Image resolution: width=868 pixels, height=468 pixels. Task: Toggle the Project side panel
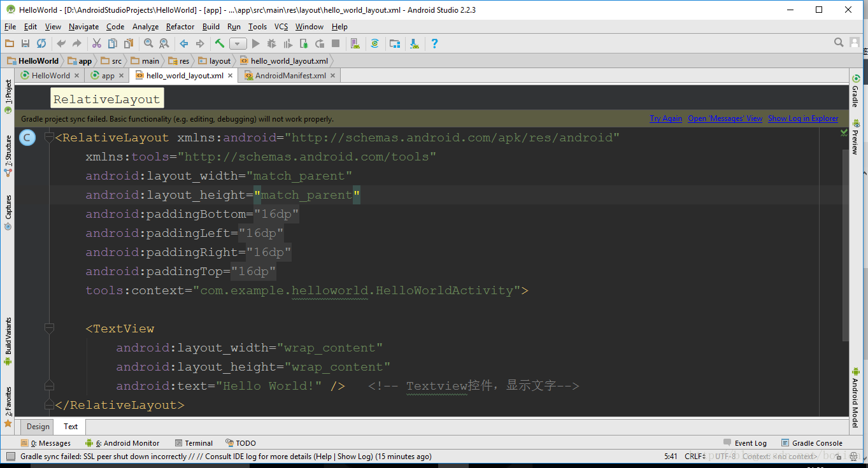click(8, 96)
